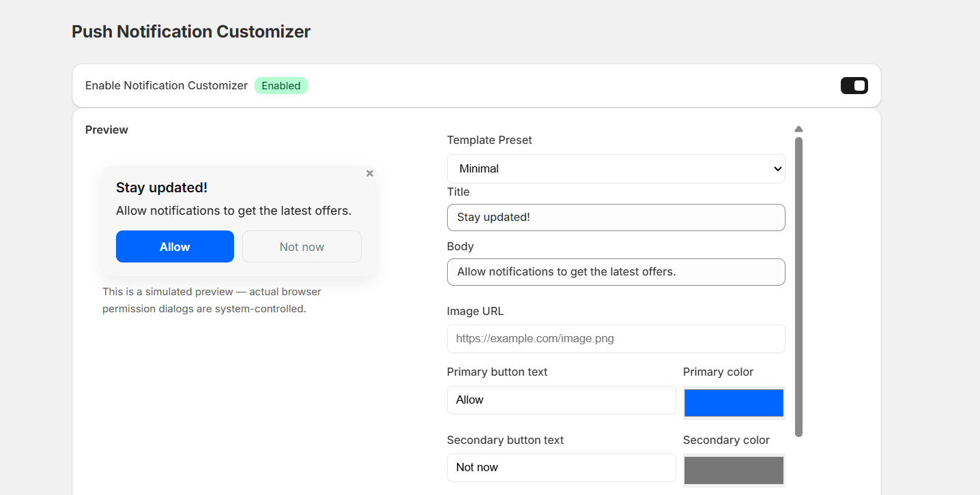
Task: Click into the Title input field
Action: click(x=616, y=217)
